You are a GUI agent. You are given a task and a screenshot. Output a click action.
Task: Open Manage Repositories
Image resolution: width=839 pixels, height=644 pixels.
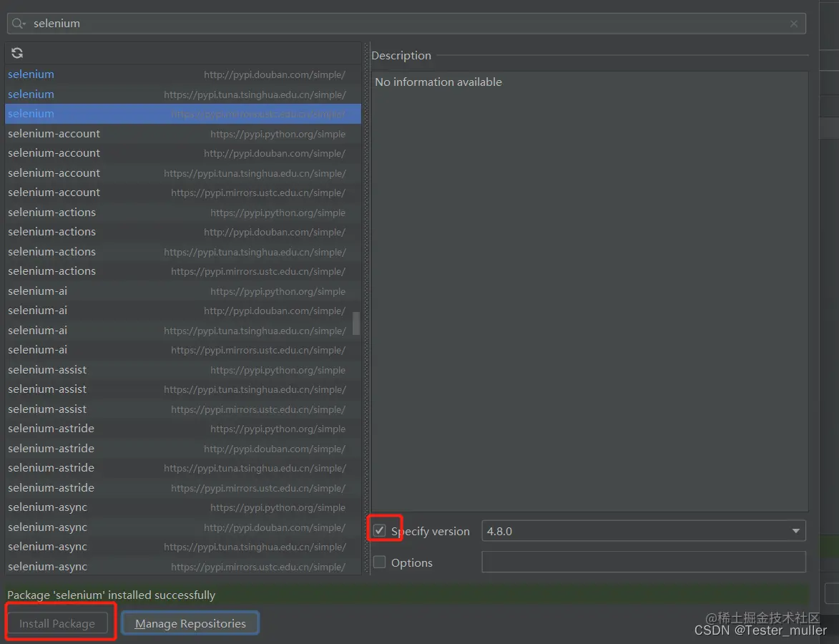190,623
